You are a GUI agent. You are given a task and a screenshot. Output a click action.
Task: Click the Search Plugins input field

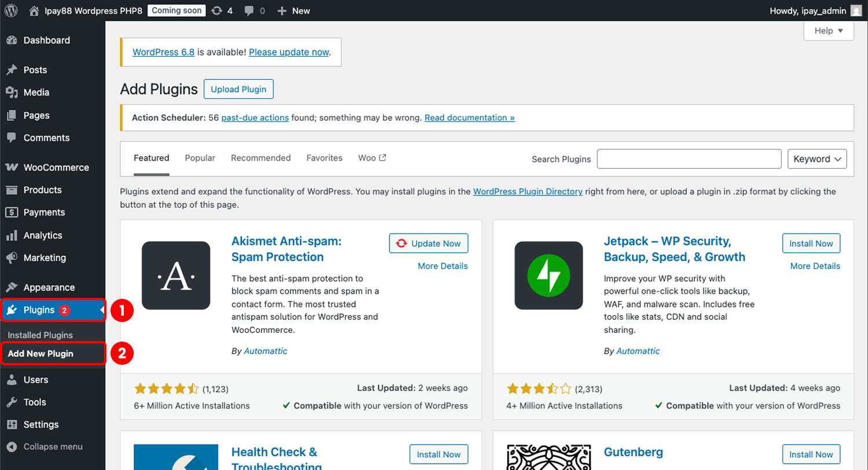(x=689, y=159)
